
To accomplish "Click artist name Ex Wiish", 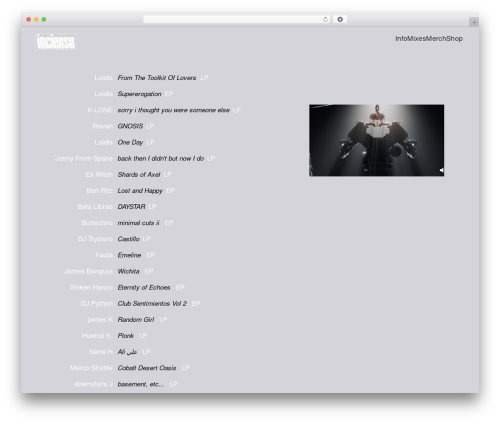I will pyautogui.click(x=99, y=175).
